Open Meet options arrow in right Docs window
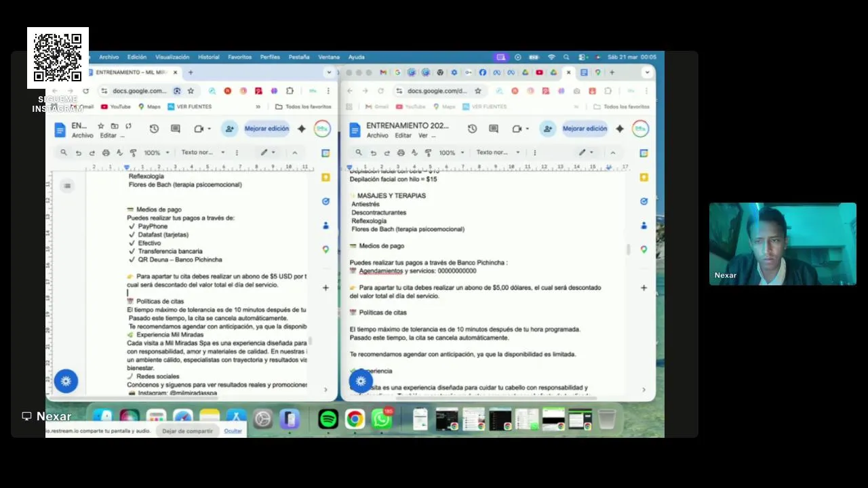The image size is (868, 488). (x=527, y=129)
